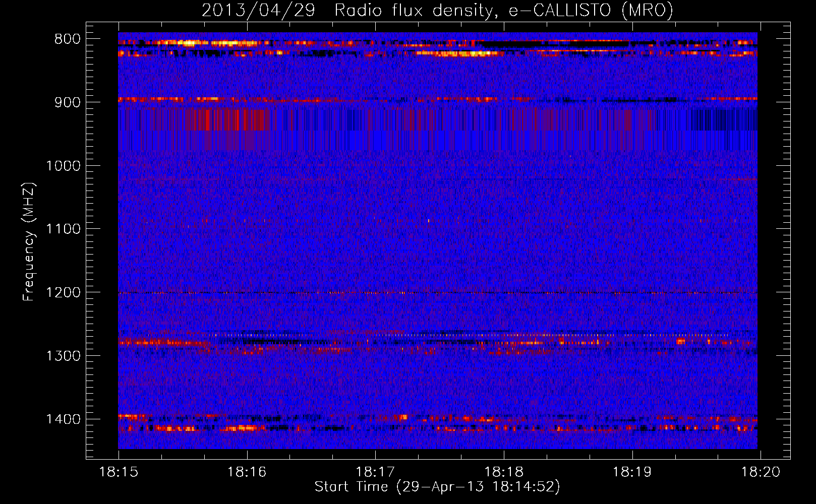Click the plot title '2013/04/29 Radio flux density'
816x504 pixels.
(x=346, y=10)
